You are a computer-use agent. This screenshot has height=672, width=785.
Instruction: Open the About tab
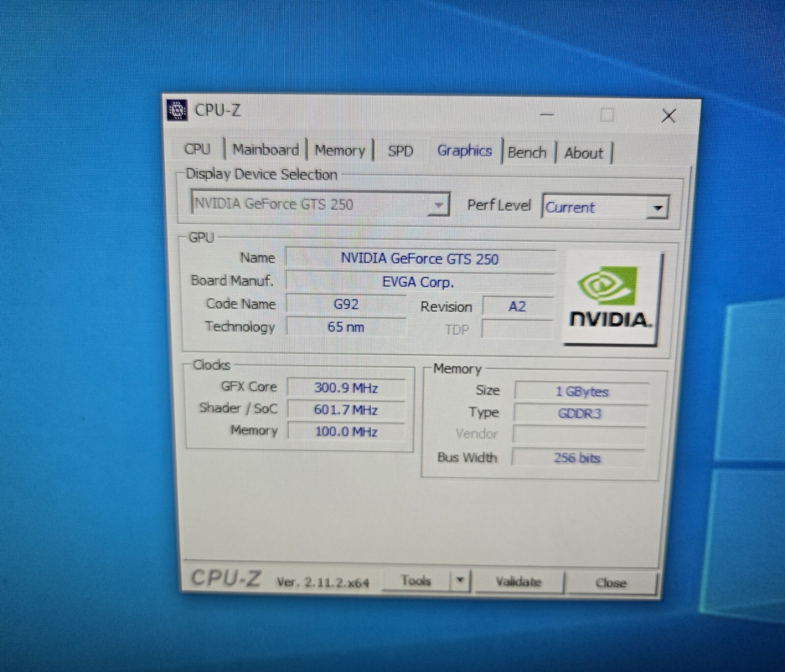click(x=584, y=153)
